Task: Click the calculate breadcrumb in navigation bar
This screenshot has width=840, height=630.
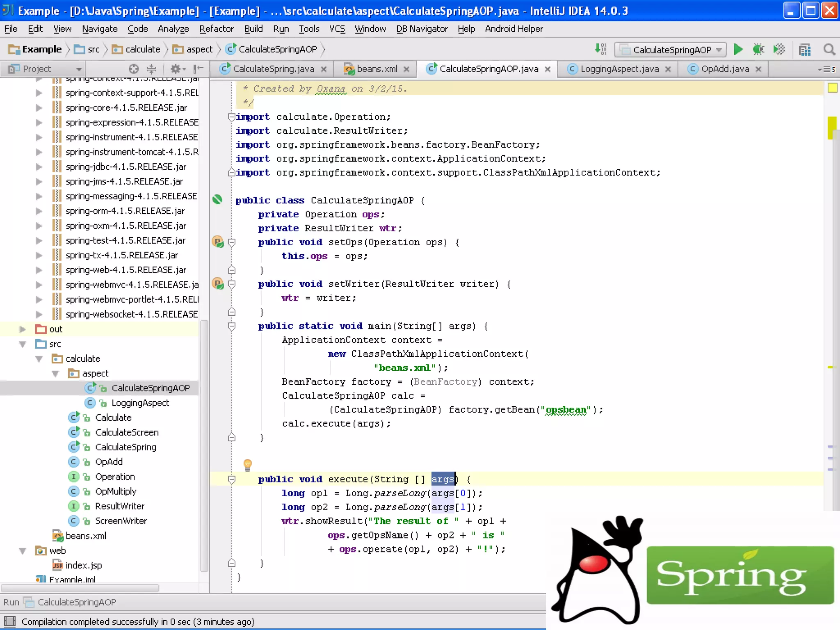Action: tap(142, 49)
